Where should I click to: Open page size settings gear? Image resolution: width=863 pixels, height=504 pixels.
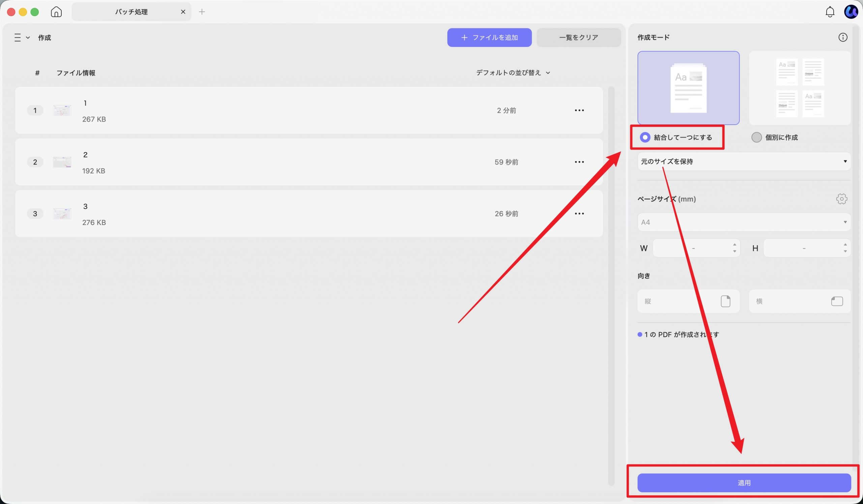pos(841,199)
